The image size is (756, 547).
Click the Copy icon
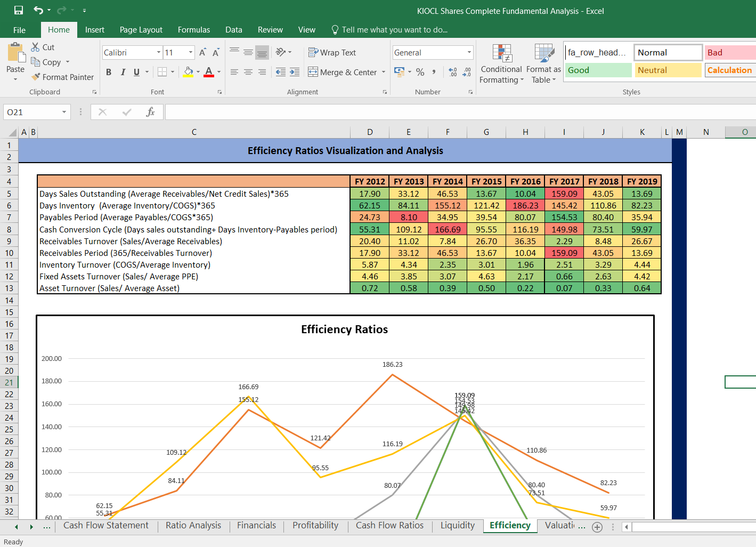coord(36,62)
